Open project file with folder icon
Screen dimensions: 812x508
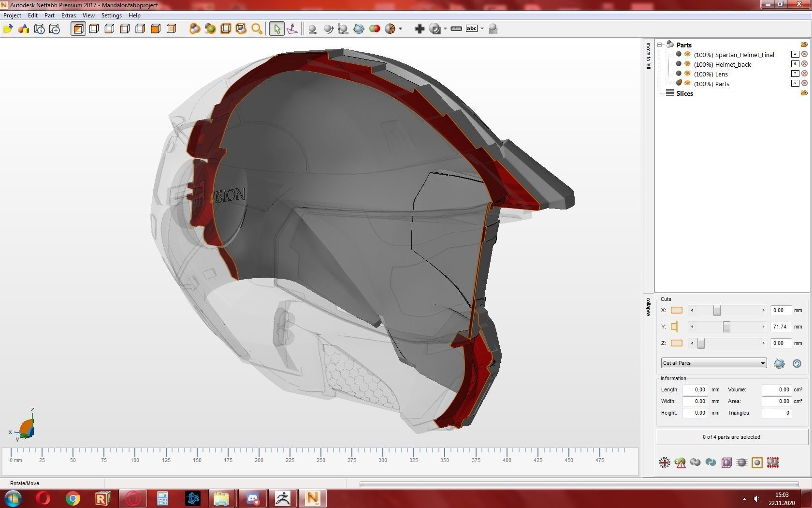coord(8,29)
